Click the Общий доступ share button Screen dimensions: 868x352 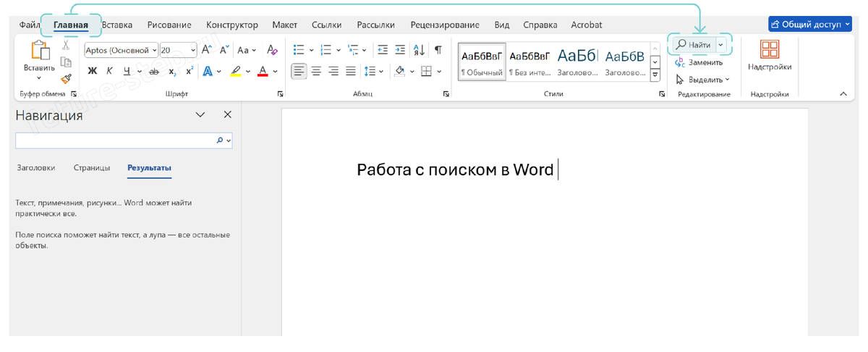[x=809, y=24]
